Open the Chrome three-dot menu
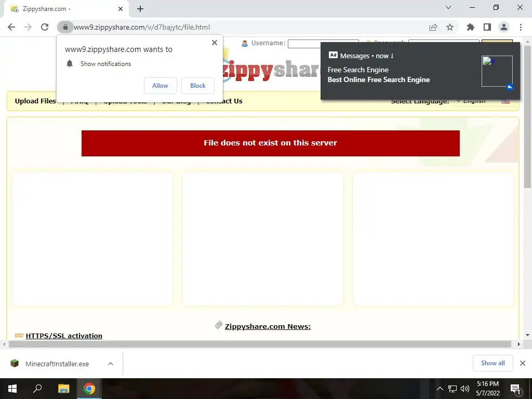 coord(521,27)
